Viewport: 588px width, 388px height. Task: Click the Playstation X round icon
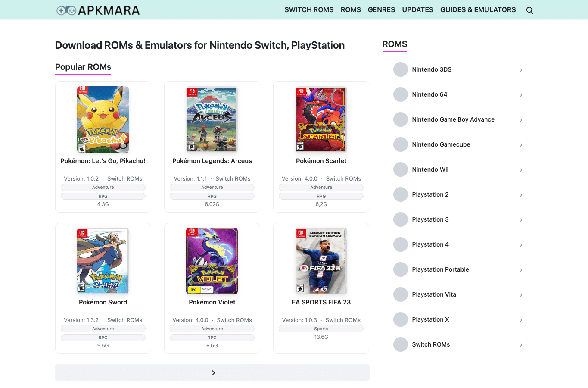[401, 319]
